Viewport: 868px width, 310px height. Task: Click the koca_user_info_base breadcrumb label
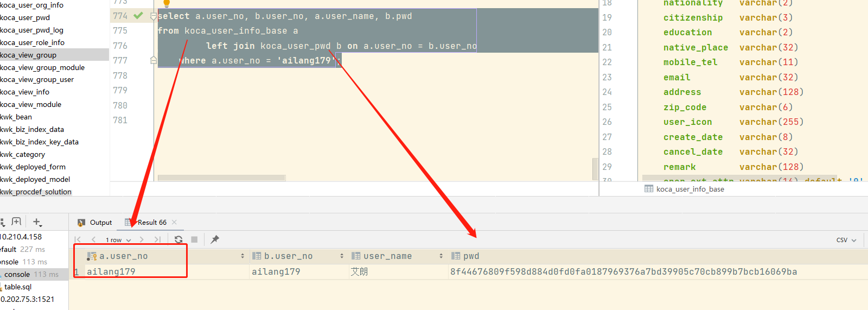[x=690, y=189]
